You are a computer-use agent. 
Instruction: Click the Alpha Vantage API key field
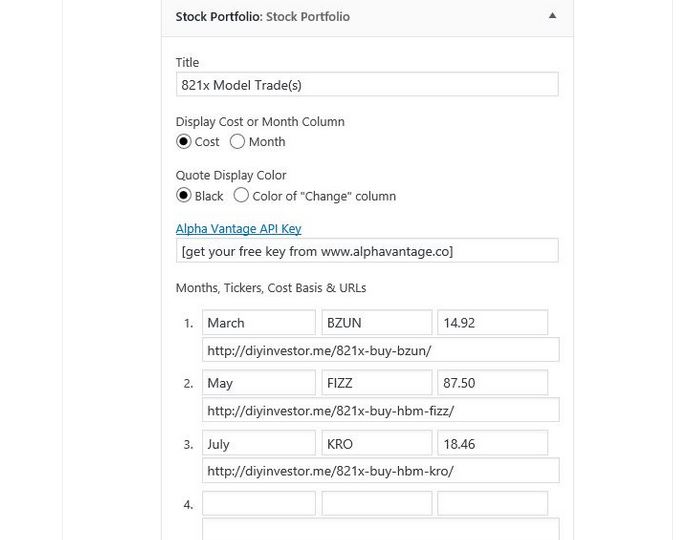(x=367, y=251)
